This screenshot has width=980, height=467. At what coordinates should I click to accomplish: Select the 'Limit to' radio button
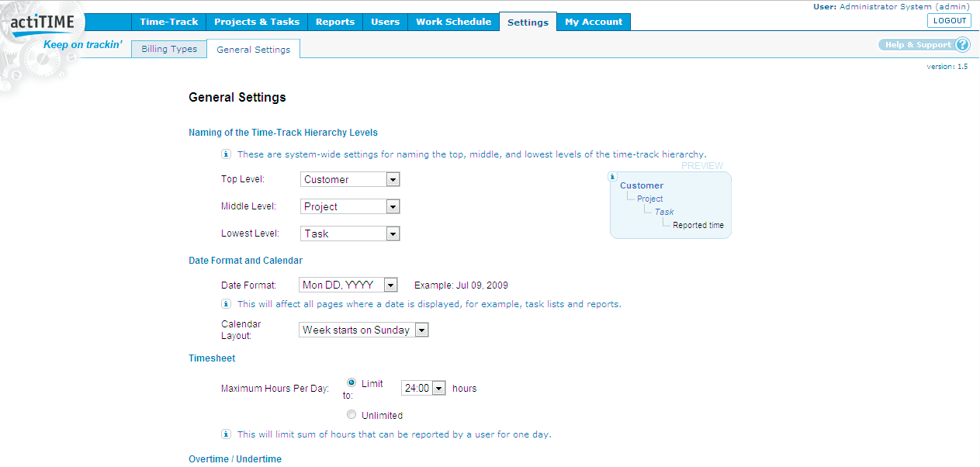point(351,382)
